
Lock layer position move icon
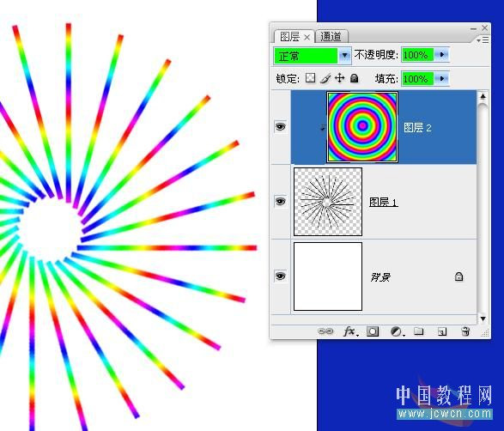coord(340,78)
